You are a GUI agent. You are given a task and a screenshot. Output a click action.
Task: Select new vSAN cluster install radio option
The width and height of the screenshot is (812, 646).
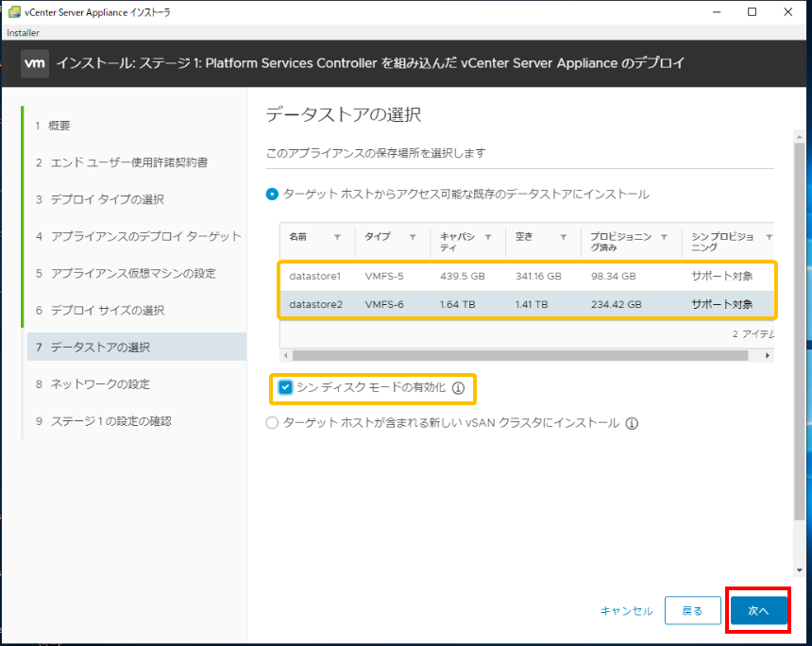pyautogui.click(x=272, y=423)
